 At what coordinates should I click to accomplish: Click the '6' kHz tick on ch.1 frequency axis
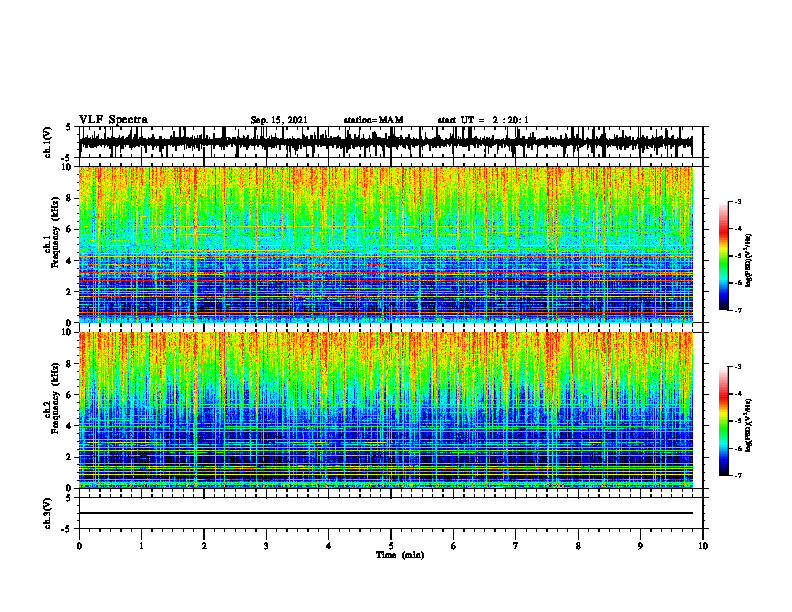coord(70,229)
